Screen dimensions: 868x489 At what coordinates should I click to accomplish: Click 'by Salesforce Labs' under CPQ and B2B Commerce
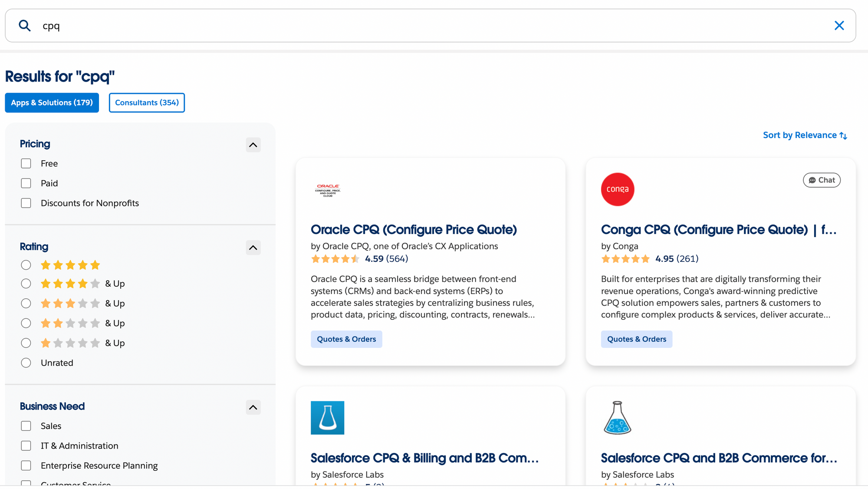[638, 475]
